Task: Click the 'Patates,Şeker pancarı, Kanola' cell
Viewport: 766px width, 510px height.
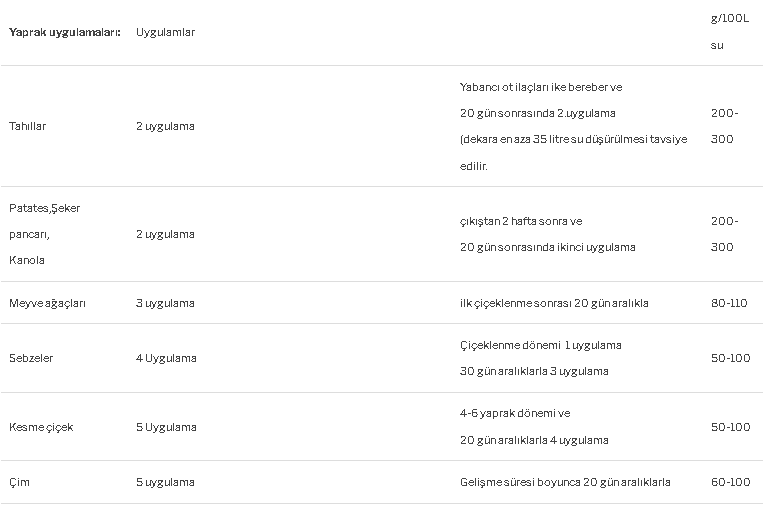Action: [44, 234]
